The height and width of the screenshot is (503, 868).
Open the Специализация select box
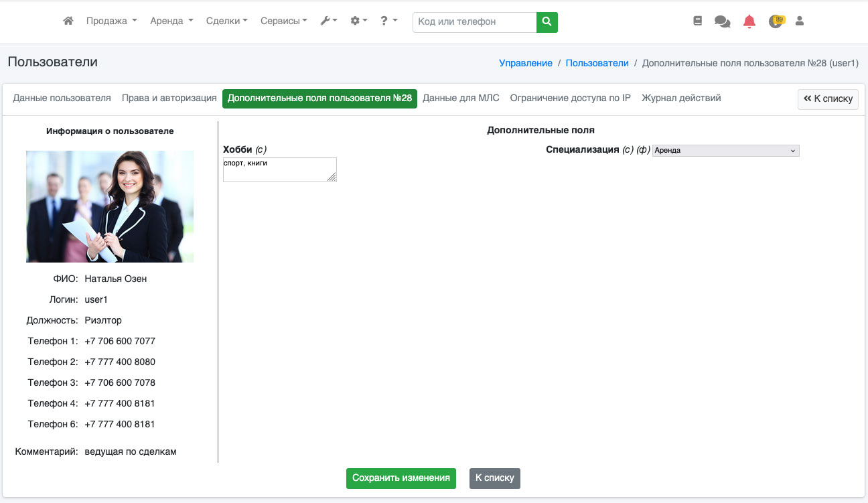726,151
